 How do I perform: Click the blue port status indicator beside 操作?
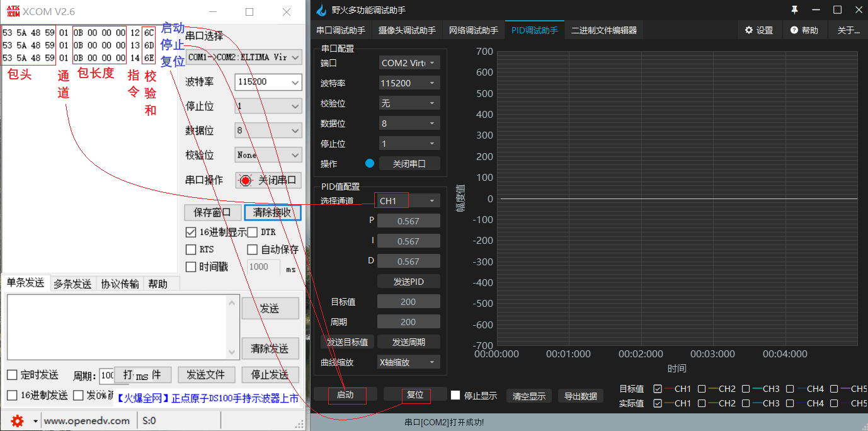[x=370, y=163]
